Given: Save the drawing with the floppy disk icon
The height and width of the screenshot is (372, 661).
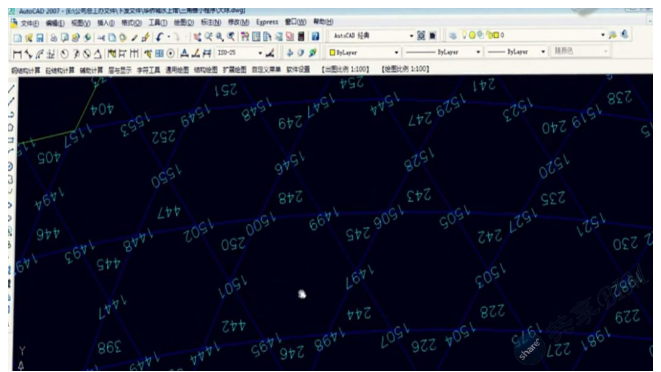Looking at the screenshot, I should 40,38.
